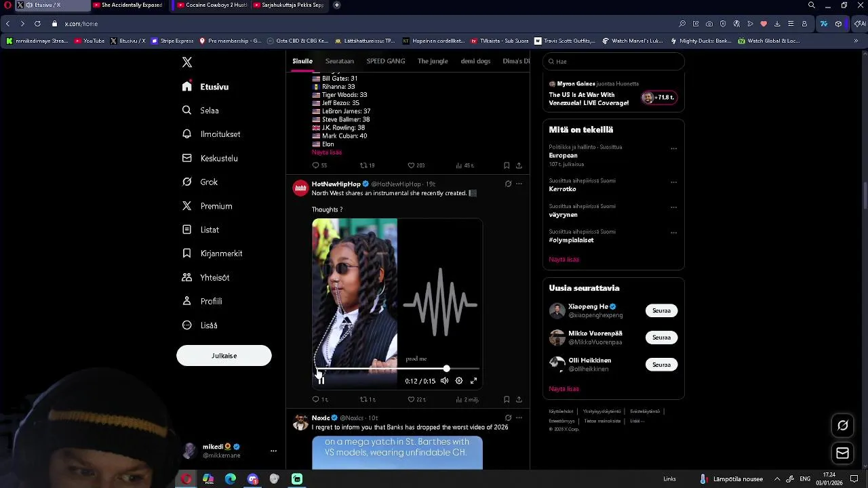The height and width of the screenshot is (488, 868).
Task: Open Profiili page
Action: pos(202,301)
